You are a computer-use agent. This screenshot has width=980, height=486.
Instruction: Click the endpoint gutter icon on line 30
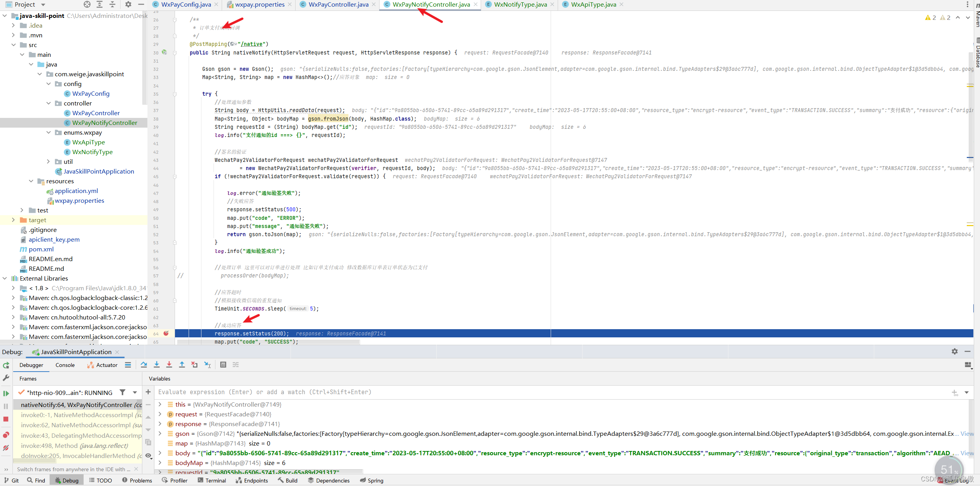(164, 52)
